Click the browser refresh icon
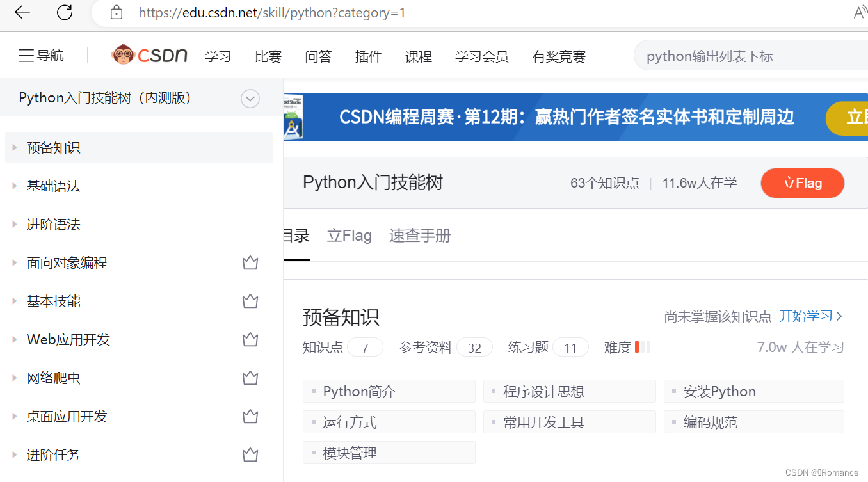 [x=64, y=13]
